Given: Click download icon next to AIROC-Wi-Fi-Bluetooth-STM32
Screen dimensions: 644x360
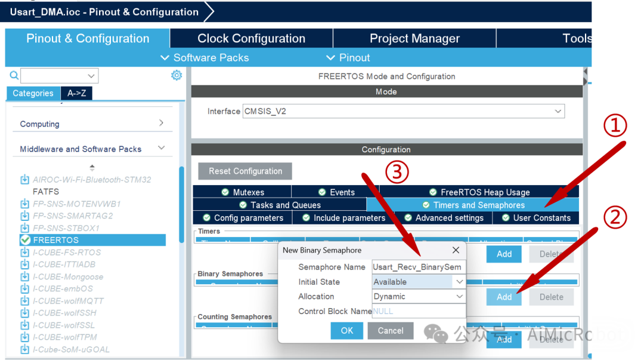Looking at the screenshot, I should click(x=25, y=179).
